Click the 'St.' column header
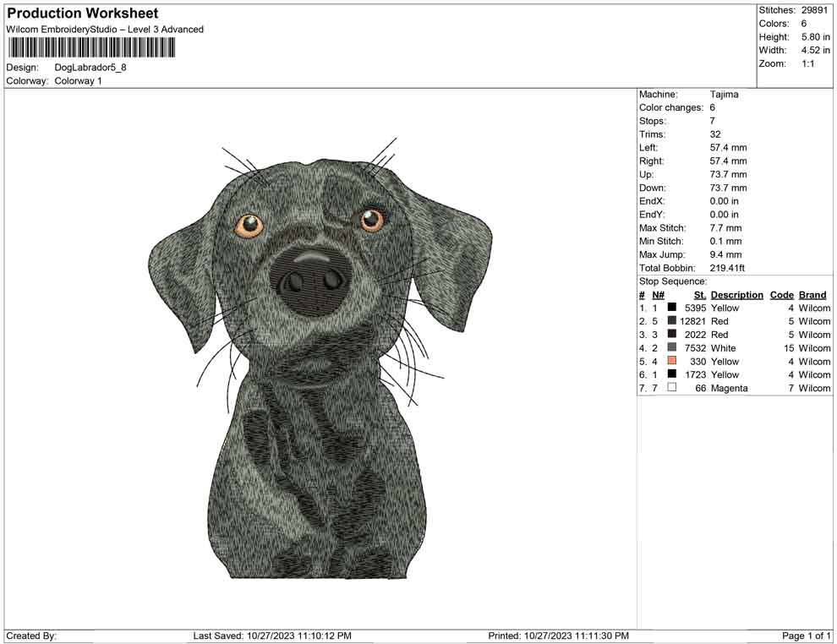The width and height of the screenshot is (837, 644). [700, 295]
